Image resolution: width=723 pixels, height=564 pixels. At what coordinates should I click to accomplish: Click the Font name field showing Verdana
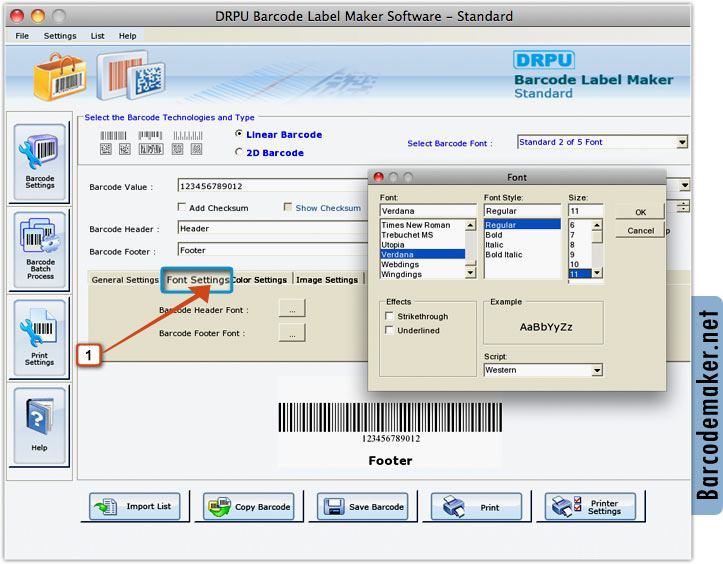tap(428, 211)
